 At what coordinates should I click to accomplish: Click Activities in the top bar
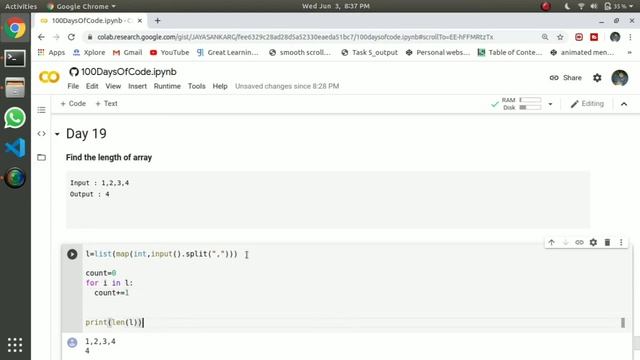[x=21, y=6]
